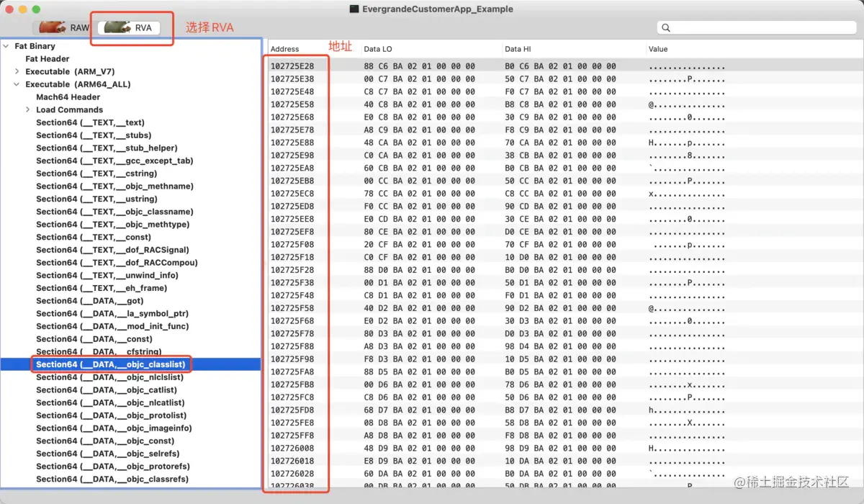Select the row with address 102725E28

tap(564, 66)
